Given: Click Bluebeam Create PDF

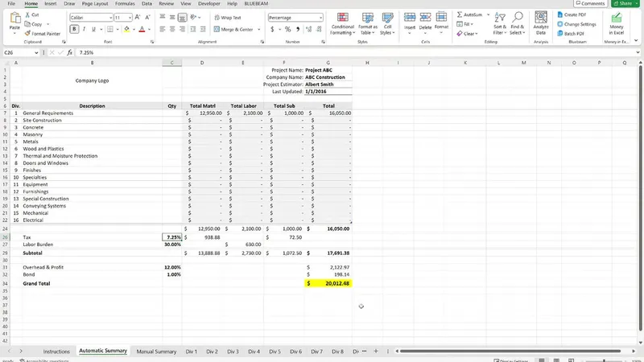Looking at the screenshot, I should pyautogui.click(x=572, y=14).
